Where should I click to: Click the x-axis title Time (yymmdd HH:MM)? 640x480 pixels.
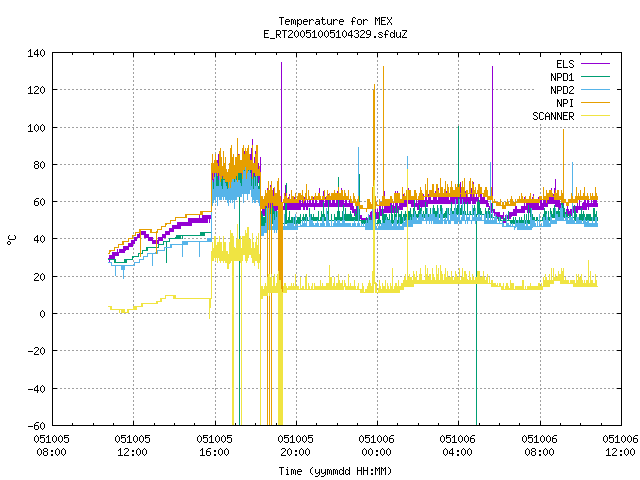335,471
